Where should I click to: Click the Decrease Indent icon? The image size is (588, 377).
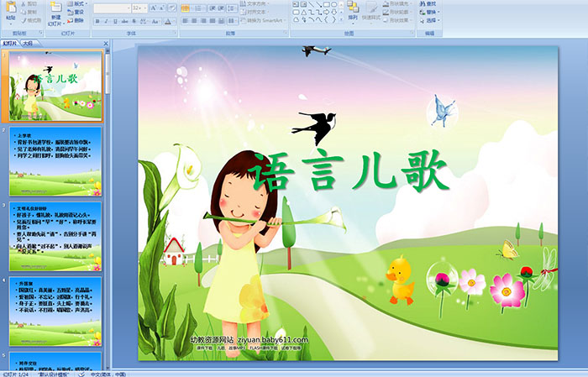[x=213, y=8]
